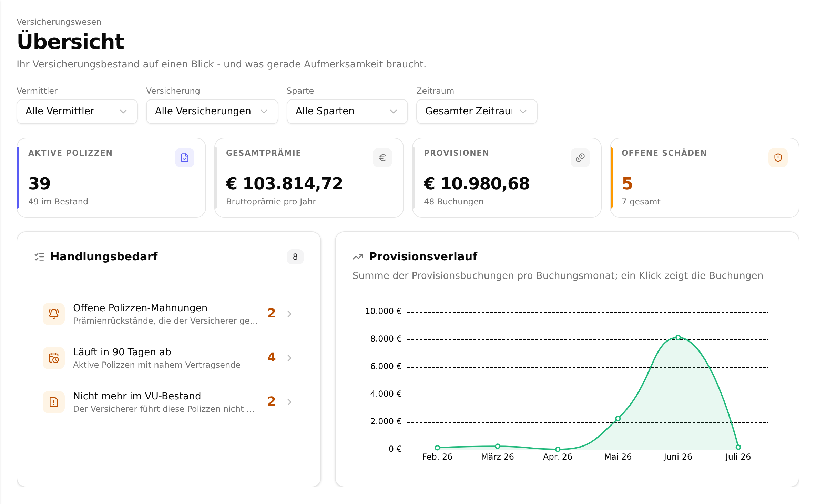The width and height of the screenshot is (816, 504).
Task: Click the 10.000 € axis label
Action: pos(383,311)
